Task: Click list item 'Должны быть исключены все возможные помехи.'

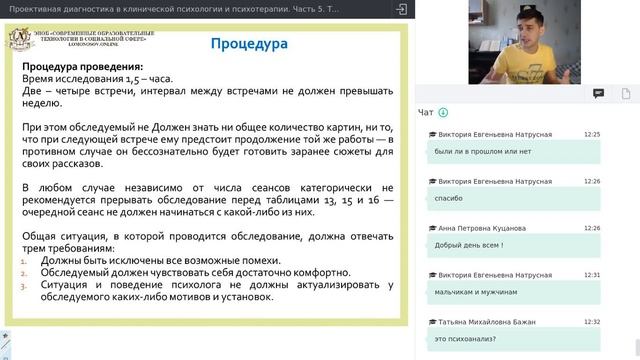Action: pyautogui.click(x=160, y=260)
